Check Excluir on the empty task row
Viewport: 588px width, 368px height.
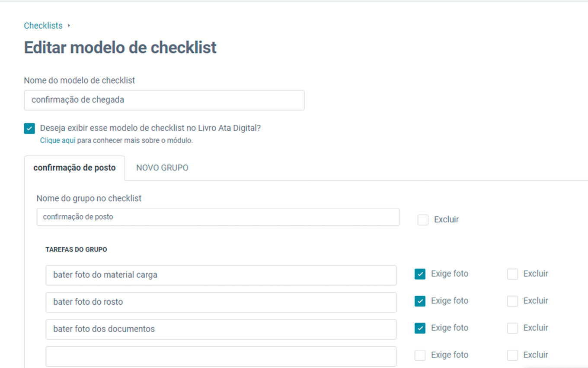tap(512, 355)
